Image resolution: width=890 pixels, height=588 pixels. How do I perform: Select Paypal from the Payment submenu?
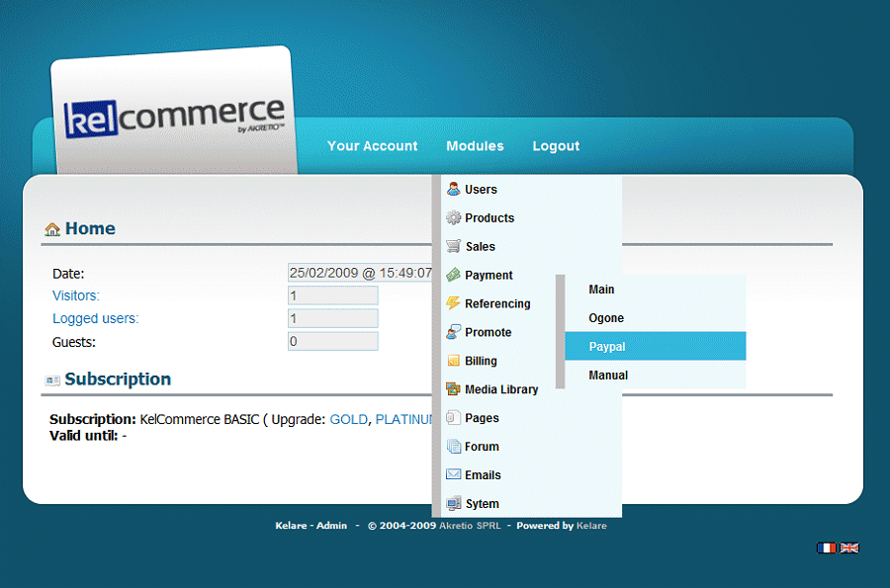pos(607,347)
